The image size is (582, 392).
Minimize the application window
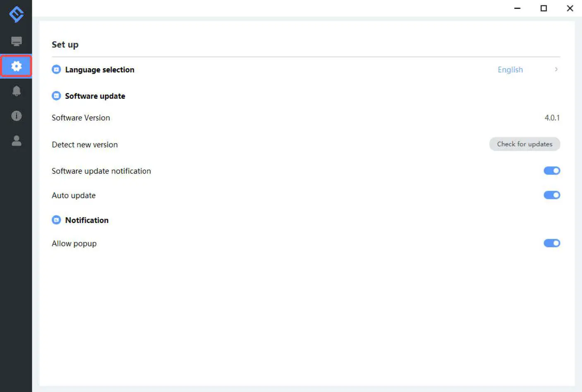pyautogui.click(x=517, y=8)
